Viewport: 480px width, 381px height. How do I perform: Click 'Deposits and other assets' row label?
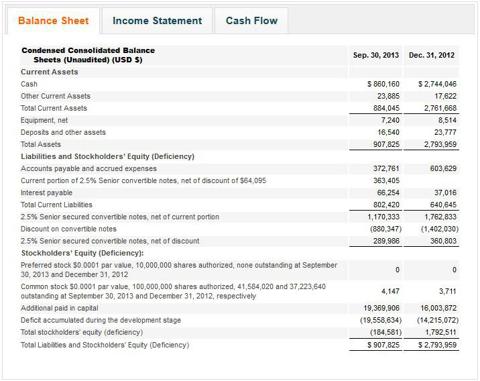click(63, 132)
